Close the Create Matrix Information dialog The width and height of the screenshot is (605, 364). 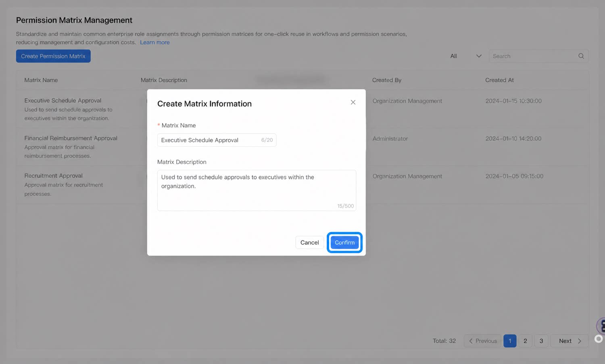coord(353,102)
